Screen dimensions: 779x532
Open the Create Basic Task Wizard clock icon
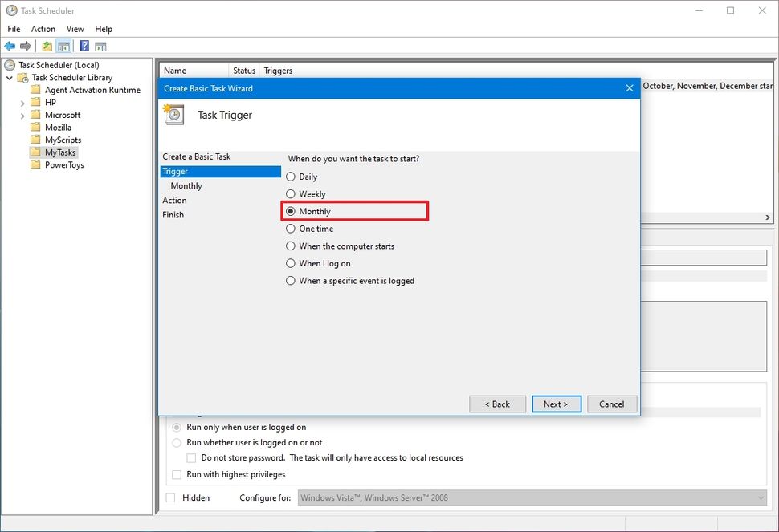tap(173, 115)
